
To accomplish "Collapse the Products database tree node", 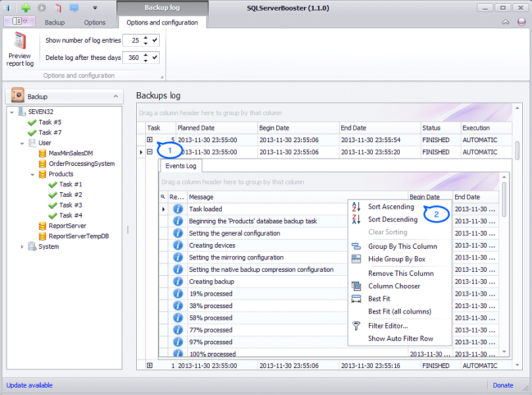I will [32, 174].
